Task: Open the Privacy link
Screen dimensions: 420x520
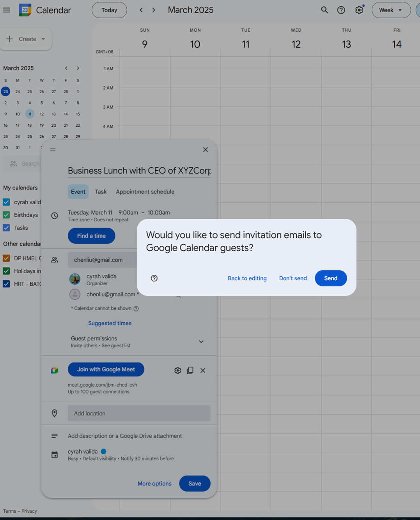Action: pos(29,511)
